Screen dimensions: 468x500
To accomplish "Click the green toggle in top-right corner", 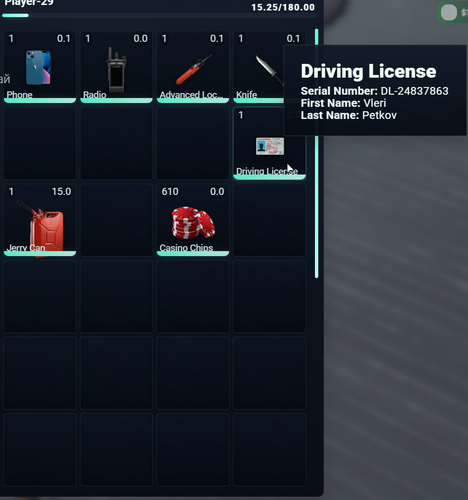I will point(453,13).
